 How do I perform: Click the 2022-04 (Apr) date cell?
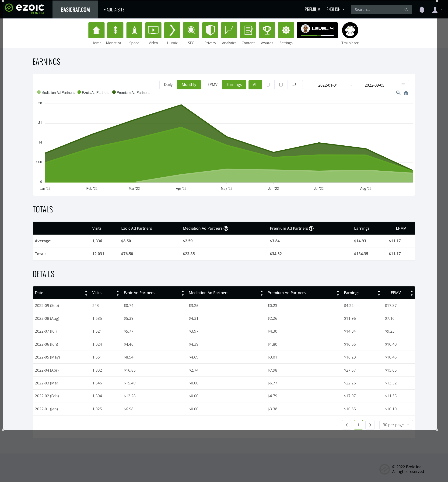click(47, 370)
